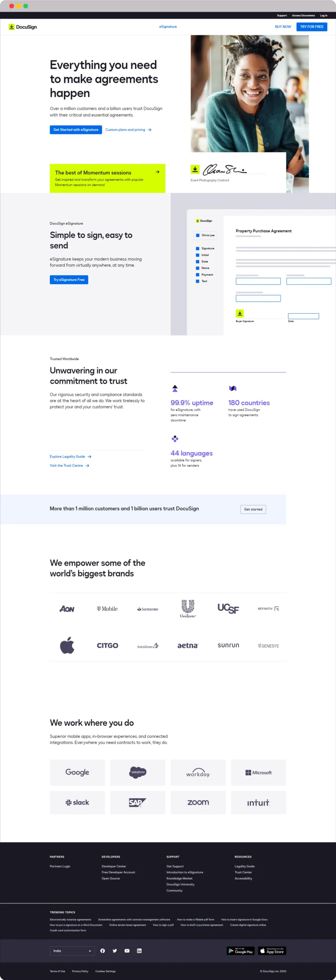This screenshot has width=336, height=980.
Task: Click the Download on the App Store badge
Action: click(x=272, y=951)
